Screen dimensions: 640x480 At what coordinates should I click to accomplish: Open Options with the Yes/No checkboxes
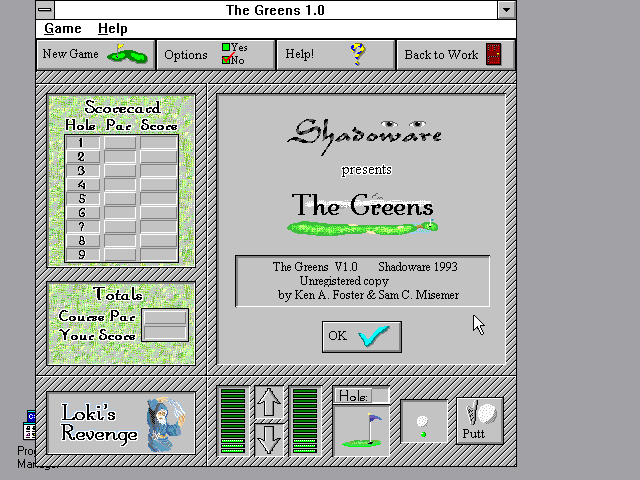215,55
